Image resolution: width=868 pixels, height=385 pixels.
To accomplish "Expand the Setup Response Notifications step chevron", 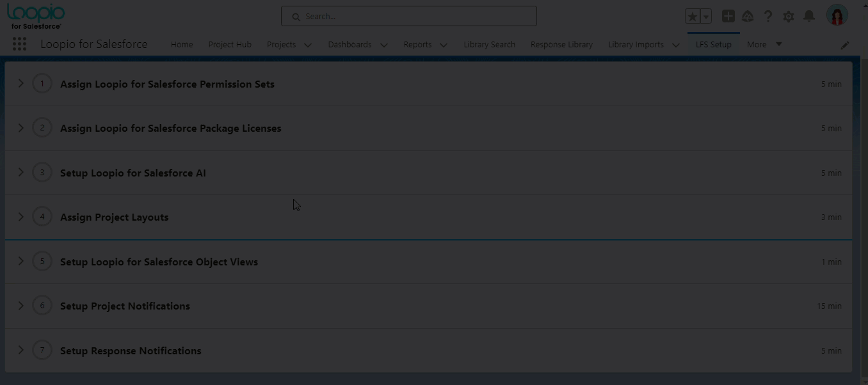I will click(x=20, y=350).
